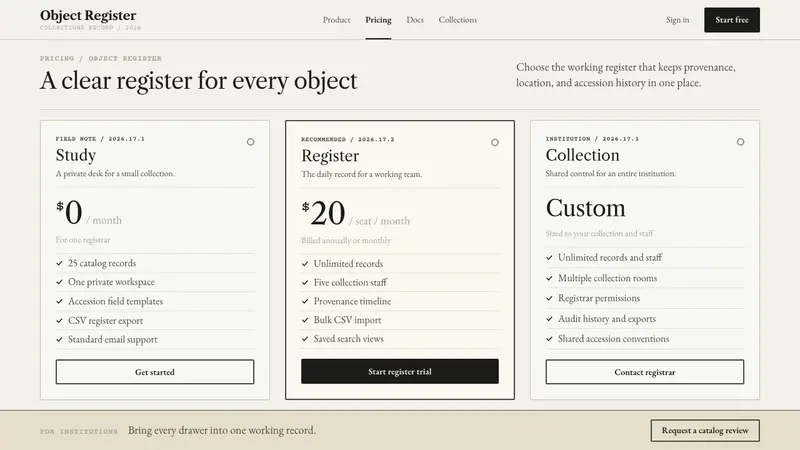Click the checkmark beside Saved search views
The height and width of the screenshot is (450, 800).
pyautogui.click(x=305, y=339)
